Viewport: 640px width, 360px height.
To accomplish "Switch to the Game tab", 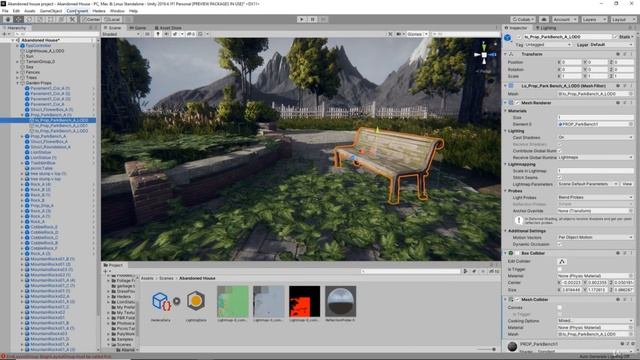I will click(x=138, y=28).
